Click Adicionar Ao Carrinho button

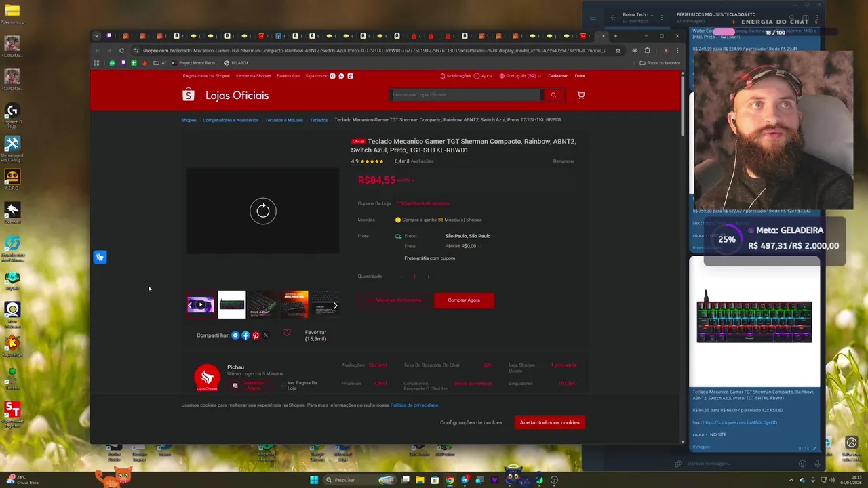click(x=395, y=300)
